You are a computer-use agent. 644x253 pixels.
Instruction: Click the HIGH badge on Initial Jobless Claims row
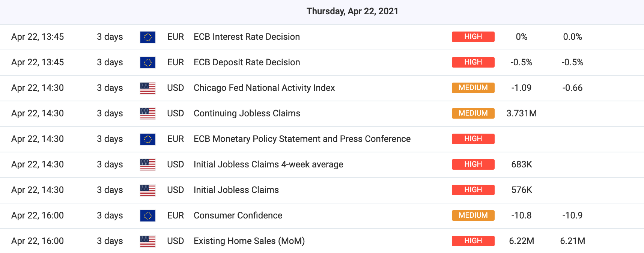click(x=473, y=190)
